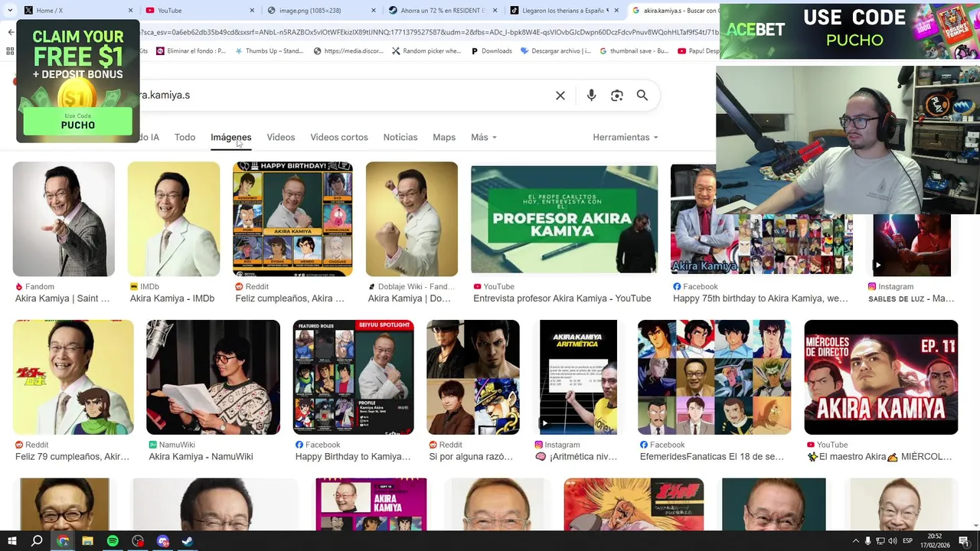This screenshot has height=551, width=980.
Task: Open the Eliminar el fondo bookmark
Action: tap(191, 51)
